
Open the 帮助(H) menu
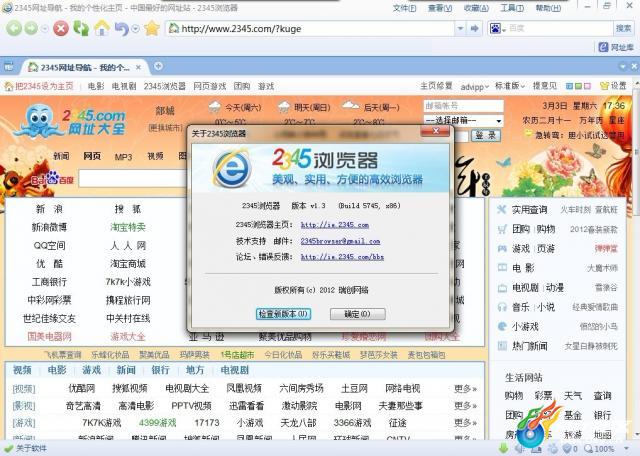click(548, 8)
